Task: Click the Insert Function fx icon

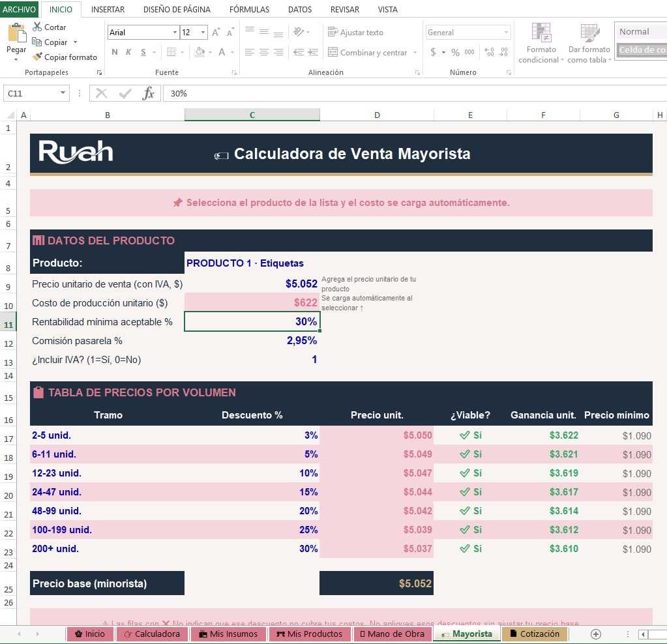Action: pyautogui.click(x=148, y=93)
